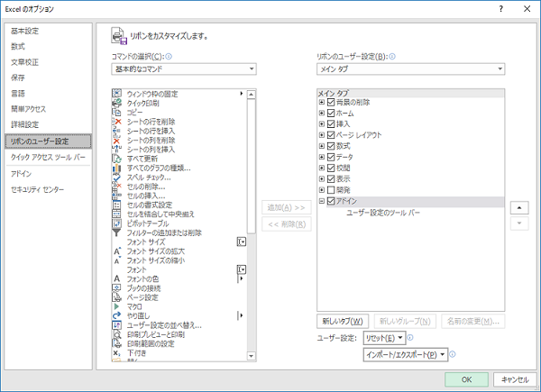Click ユーザー設定の並べ替え icon
Screen dimensions: 541x392
(117, 325)
